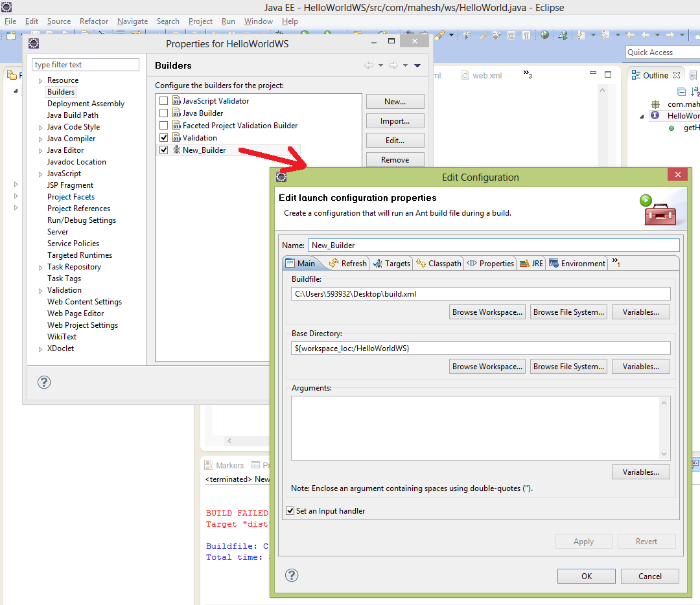700x605 pixels.
Task: Click the Previous Annotation toolbar icon
Action: coord(606,35)
